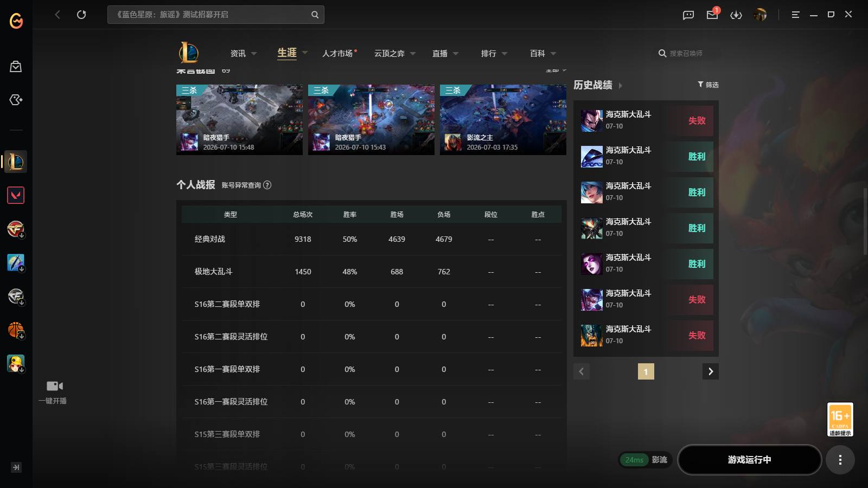The width and height of the screenshot is (868, 488).
Task: Select the 经典对战 row
Action: tap(372, 239)
